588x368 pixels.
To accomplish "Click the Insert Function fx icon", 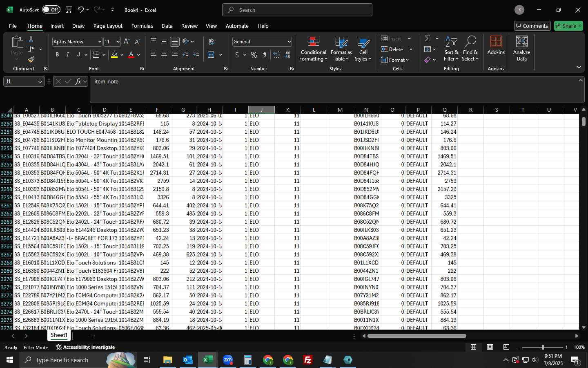I will [x=78, y=81].
